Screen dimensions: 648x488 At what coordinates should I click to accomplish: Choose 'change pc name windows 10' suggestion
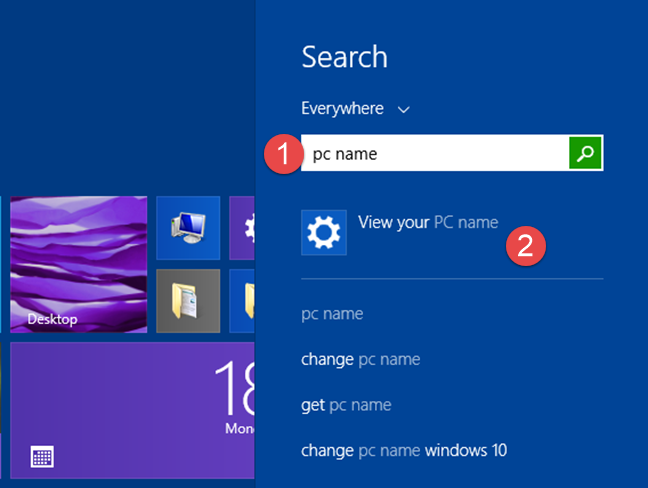[x=404, y=450]
